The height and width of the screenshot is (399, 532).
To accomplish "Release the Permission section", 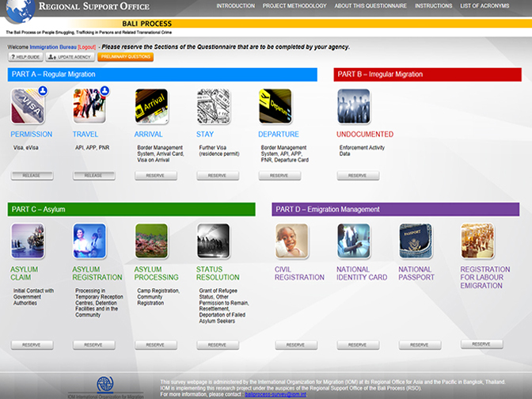I will 32,176.
